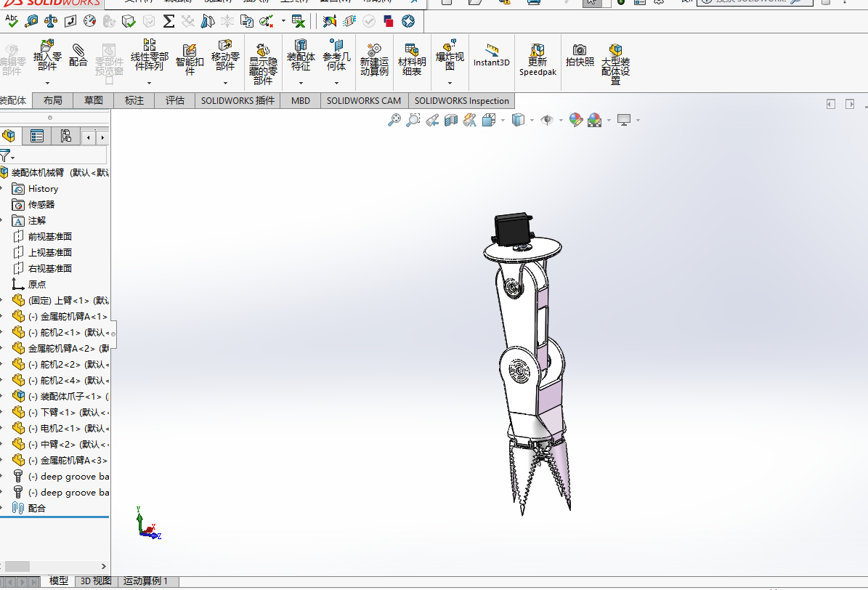Image resolution: width=868 pixels, height=590 pixels.
Task: Switch to the MBD tab
Action: click(301, 100)
